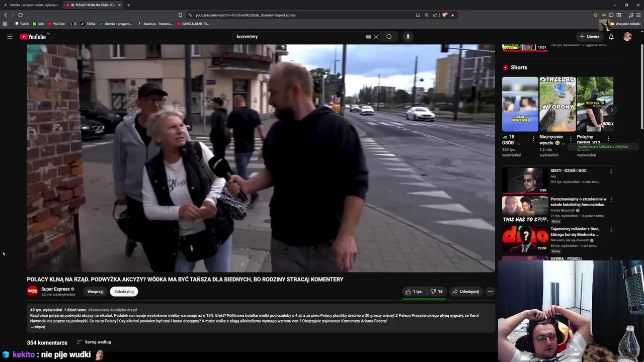This screenshot has width=644, height=362.
Task: Open the browser hamburger main menu
Action: (x=638, y=15)
